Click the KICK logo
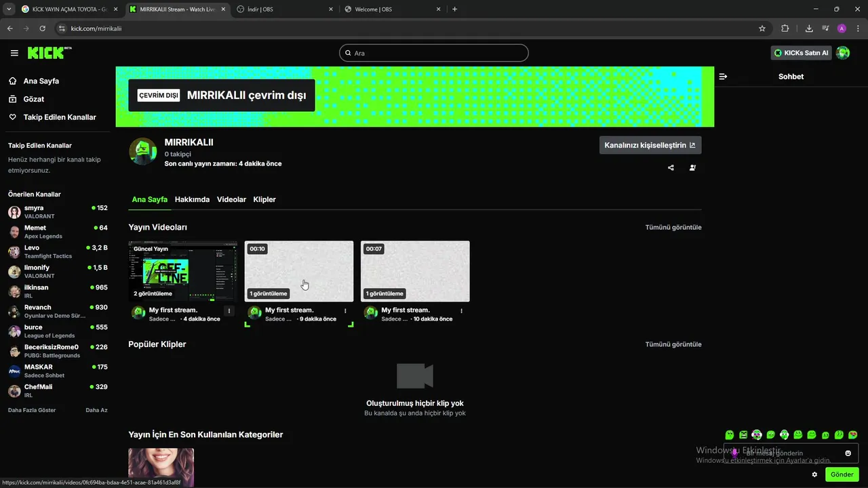 49,53
